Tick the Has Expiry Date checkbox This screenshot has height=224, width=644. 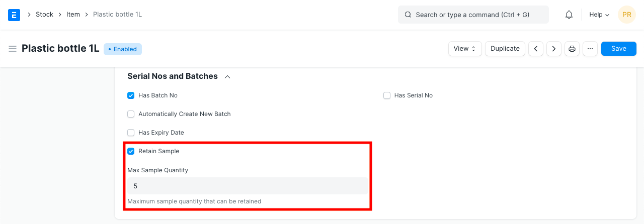click(131, 133)
